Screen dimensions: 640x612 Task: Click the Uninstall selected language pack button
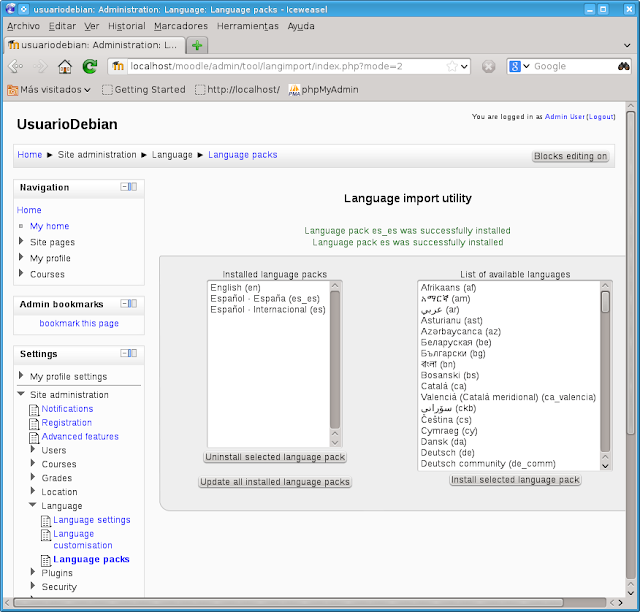tap(275, 457)
